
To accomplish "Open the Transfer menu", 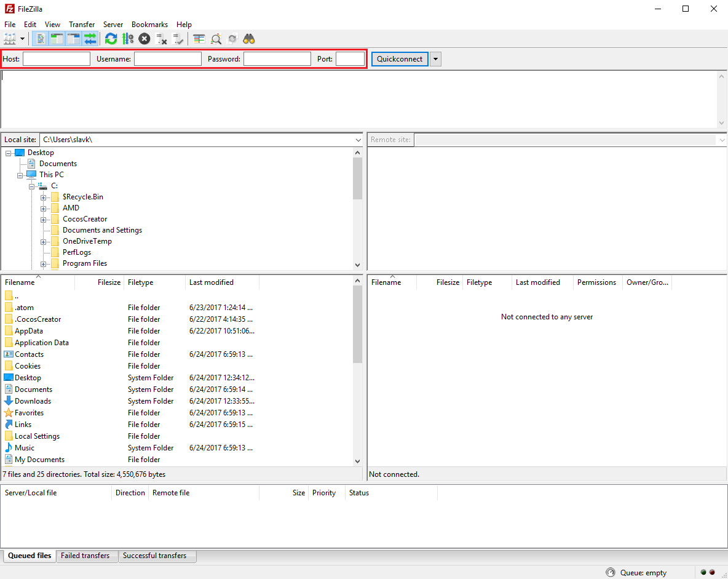I will click(x=82, y=24).
